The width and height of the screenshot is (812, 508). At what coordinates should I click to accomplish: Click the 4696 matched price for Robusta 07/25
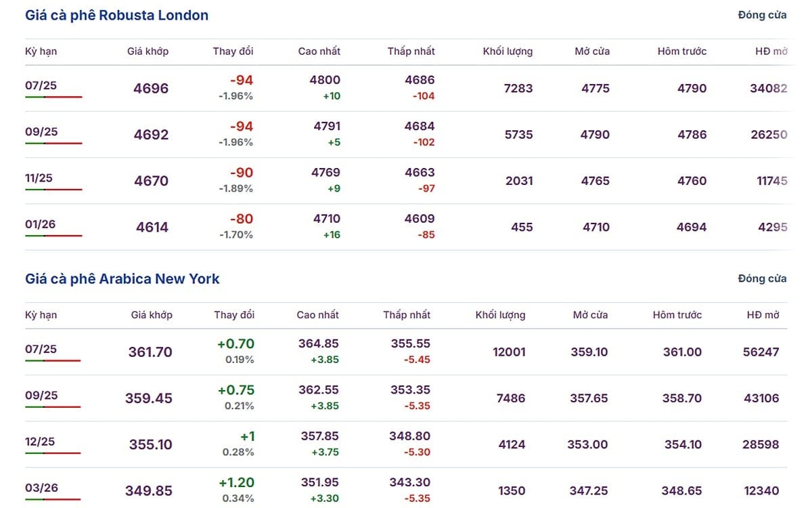tap(152, 88)
